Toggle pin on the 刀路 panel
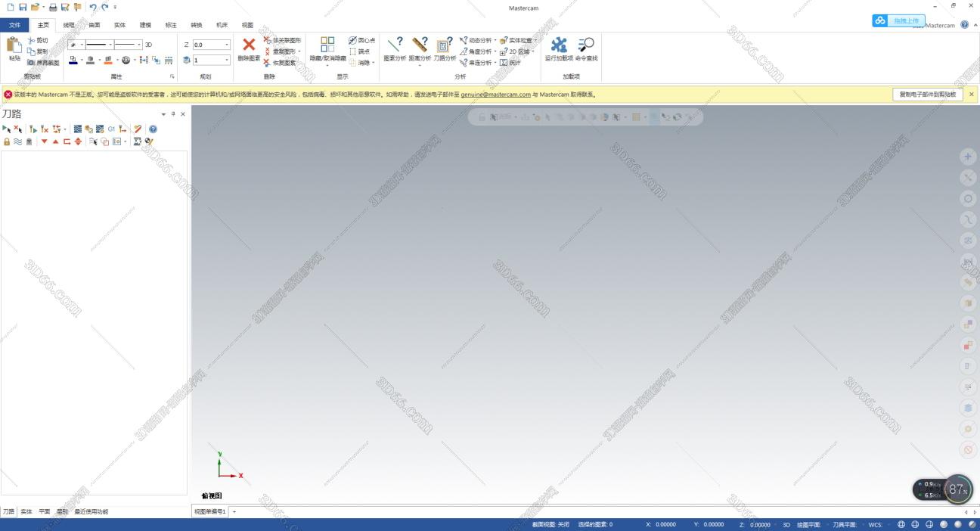This screenshot has width=980, height=531. [173, 114]
